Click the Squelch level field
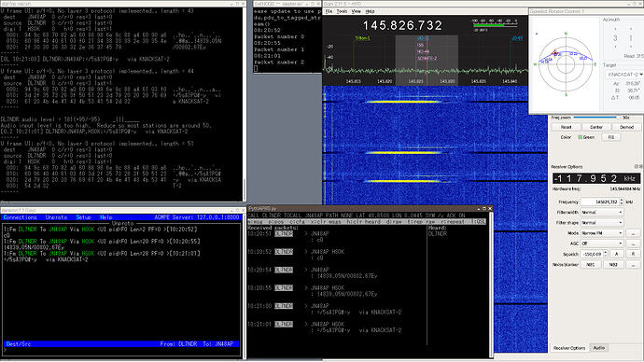644x362 pixels. [x=592, y=255]
